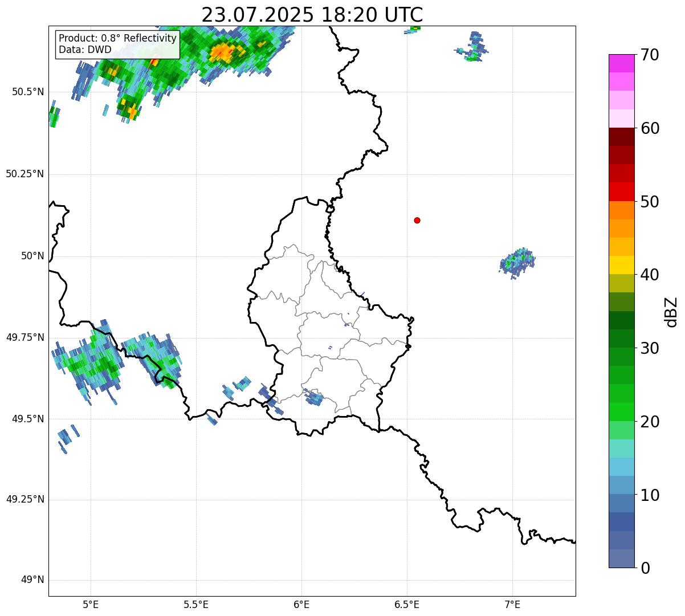Click the 6°E longitude label
The width and height of the screenshot is (685, 616).
tap(301, 604)
